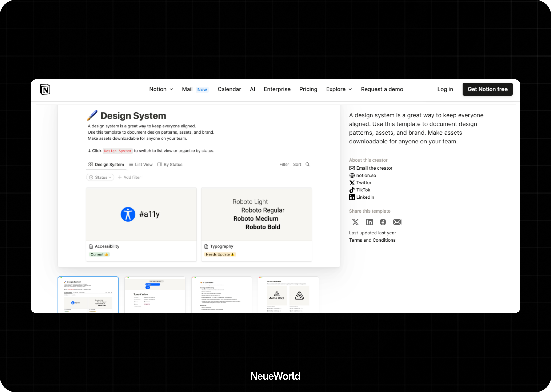
Task: Click the New badge next to Mail
Action: [202, 90]
